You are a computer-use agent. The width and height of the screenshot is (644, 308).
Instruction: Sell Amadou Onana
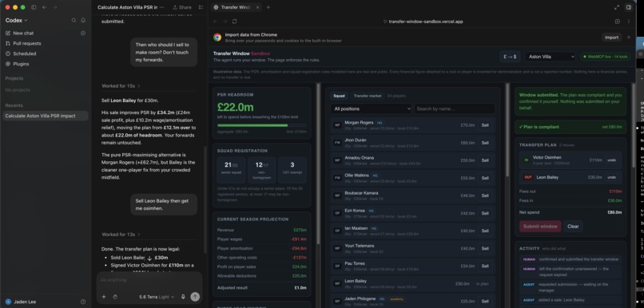click(485, 160)
